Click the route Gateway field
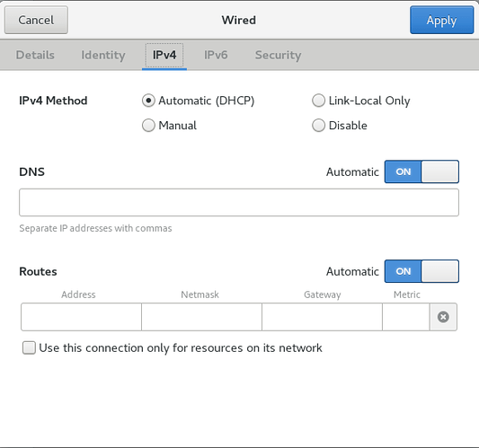Screen dimensions: 479x448 pos(322,317)
